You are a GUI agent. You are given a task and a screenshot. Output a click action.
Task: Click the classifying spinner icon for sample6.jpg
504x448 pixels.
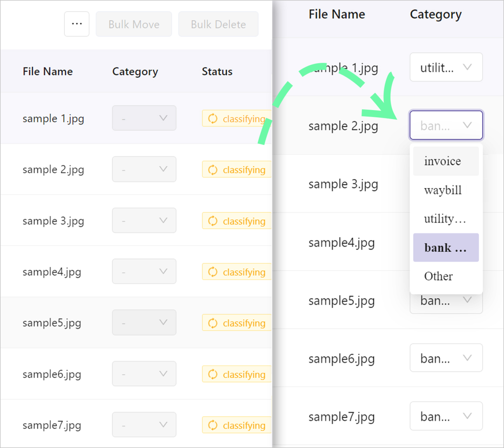point(213,374)
